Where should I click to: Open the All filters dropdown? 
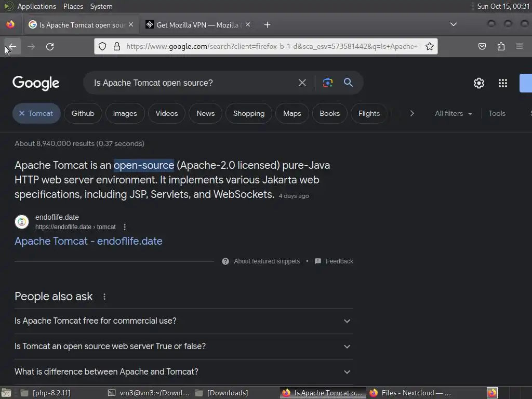[x=453, y=113]
